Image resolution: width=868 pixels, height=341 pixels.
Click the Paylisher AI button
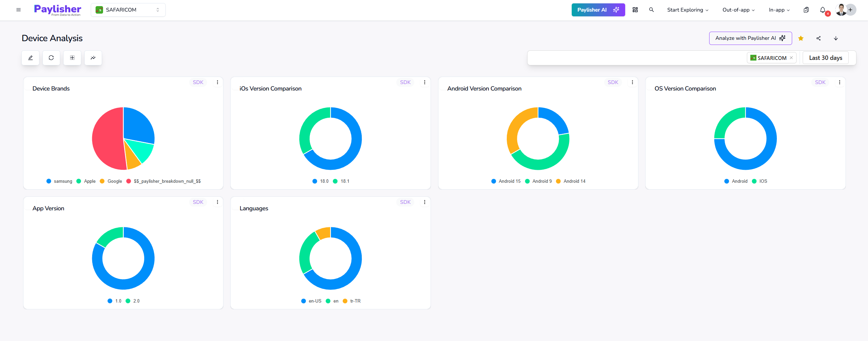[598, 10]
